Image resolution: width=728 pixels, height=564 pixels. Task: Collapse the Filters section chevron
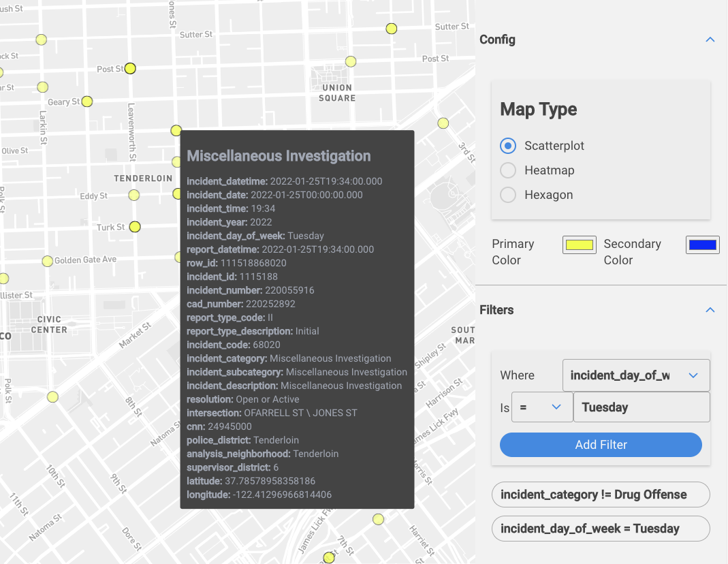pyautogui.click(x=710, y=310)
